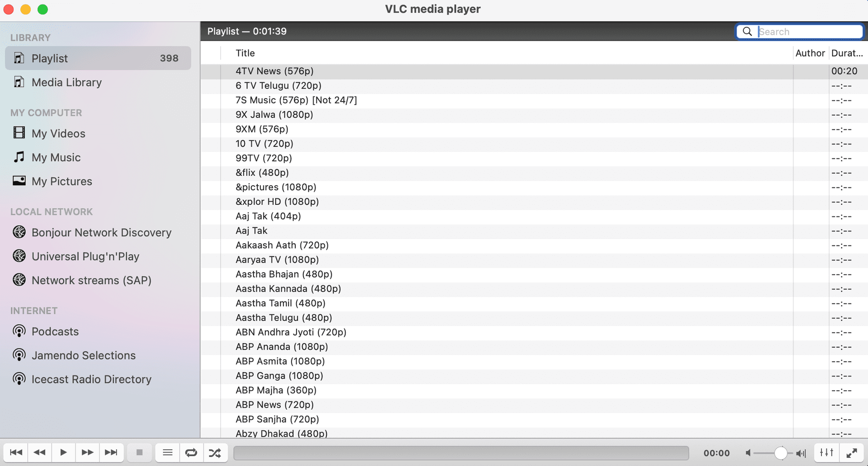868x466 pixels.
Task: Click the broadcast icon beside Icecast Radio Directory
Action: (x=19, y=379)
